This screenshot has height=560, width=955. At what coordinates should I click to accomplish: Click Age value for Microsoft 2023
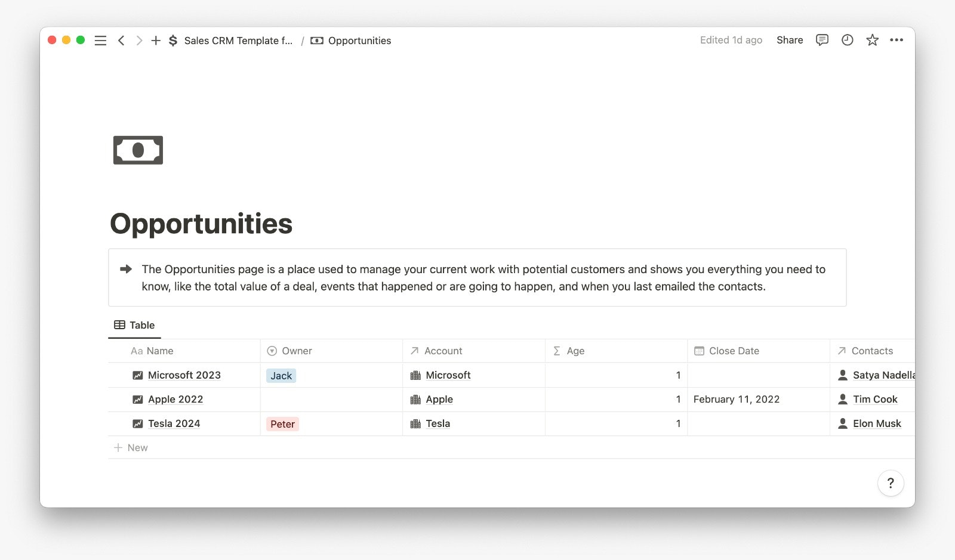point(678,375)
